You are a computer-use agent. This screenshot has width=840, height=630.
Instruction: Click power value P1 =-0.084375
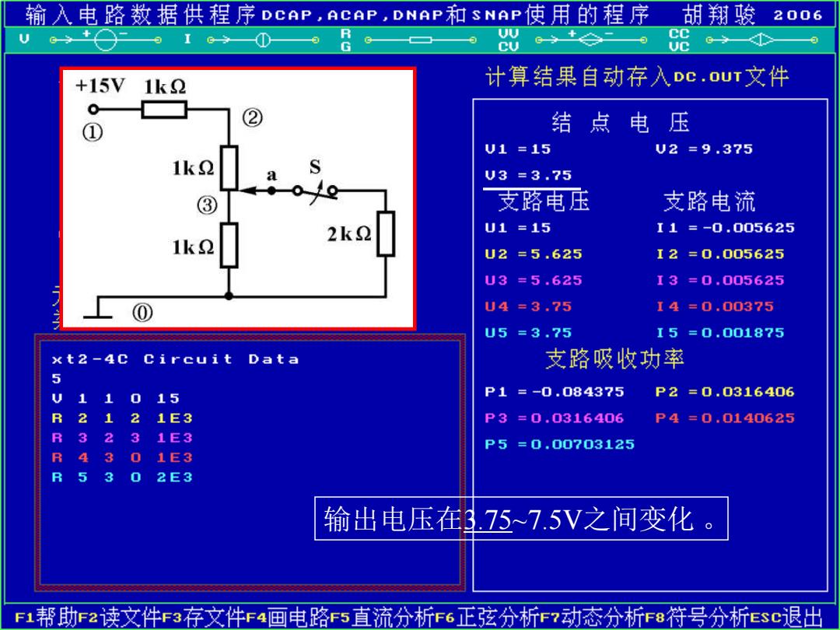(x=555, y=391)
